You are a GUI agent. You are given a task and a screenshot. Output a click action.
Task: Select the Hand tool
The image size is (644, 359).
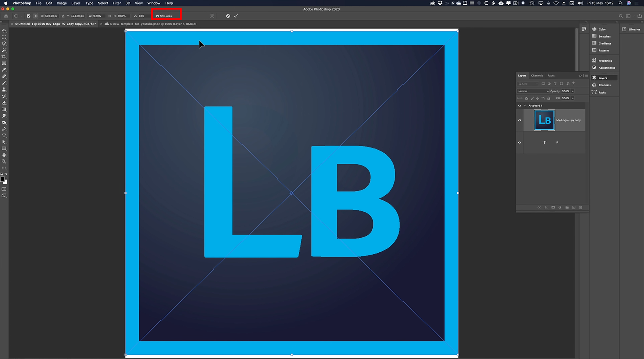pos(4,155)
